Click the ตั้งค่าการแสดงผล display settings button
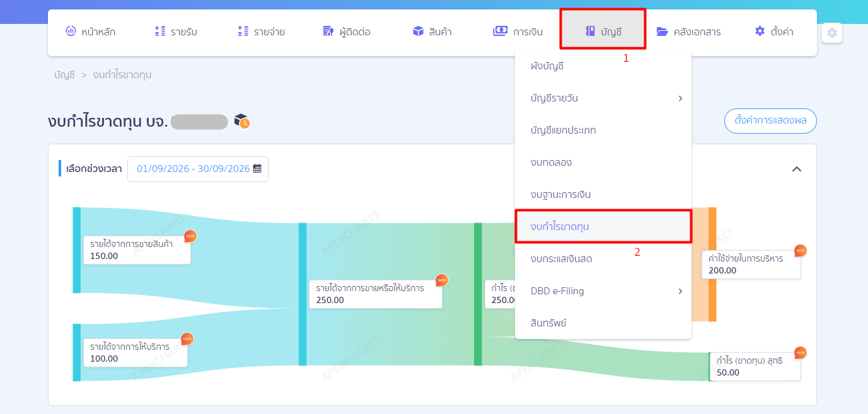 [770, 120]
